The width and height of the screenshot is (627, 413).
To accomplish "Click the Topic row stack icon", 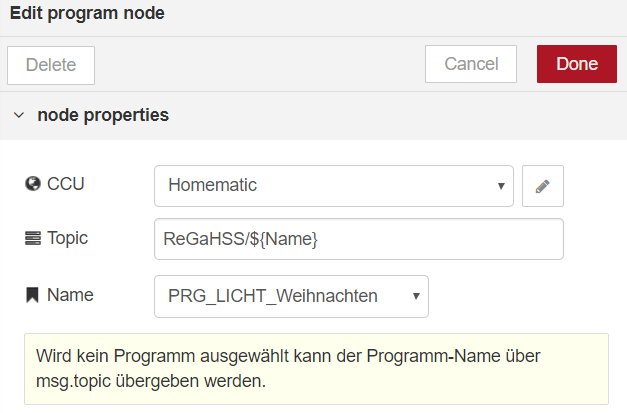I will pos(32,238).
